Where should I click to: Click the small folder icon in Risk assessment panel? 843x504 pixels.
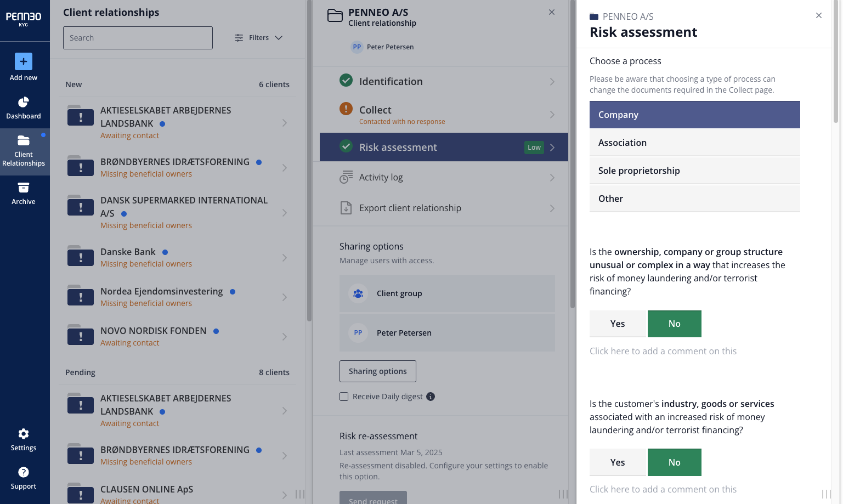pos(594,17)
